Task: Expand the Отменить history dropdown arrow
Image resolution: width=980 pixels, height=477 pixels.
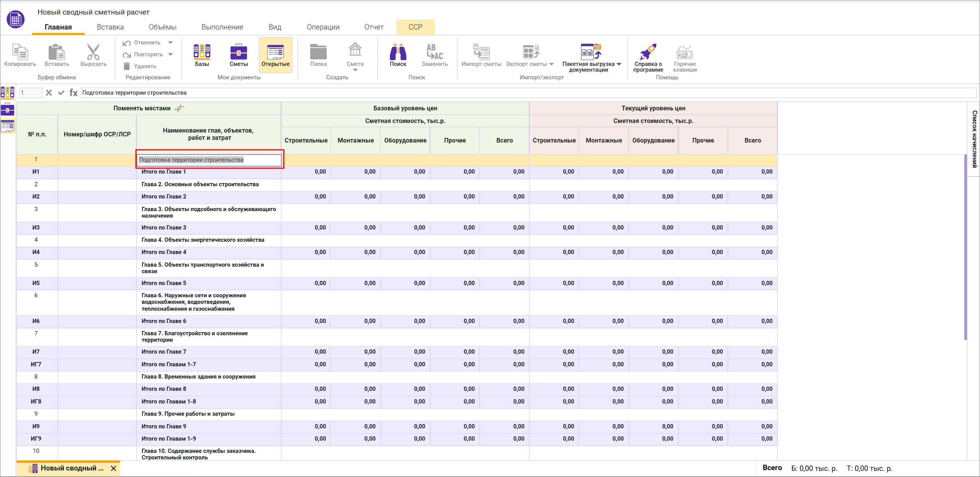Action: (x=170, y=43)
